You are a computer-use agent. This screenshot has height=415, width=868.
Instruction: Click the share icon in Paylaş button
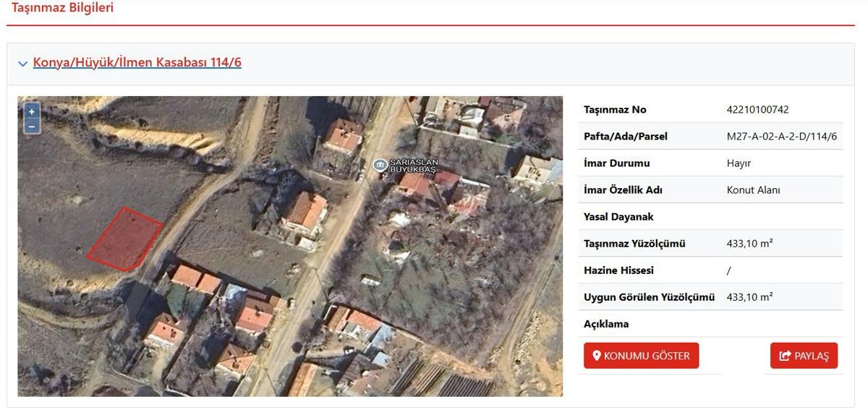pos(786,356)
